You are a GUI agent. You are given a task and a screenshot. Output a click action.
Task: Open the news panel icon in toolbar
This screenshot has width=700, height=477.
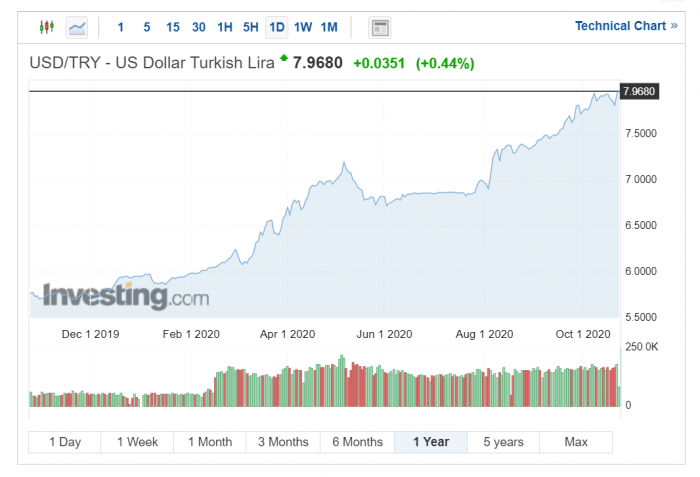(380, 27)
